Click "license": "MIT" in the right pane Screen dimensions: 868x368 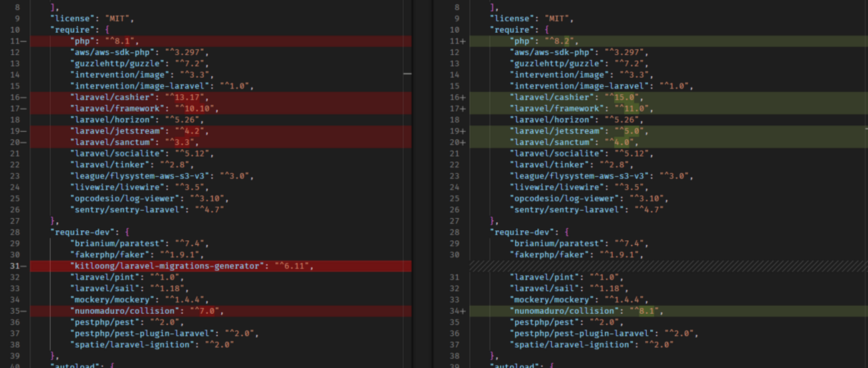click(531, 18)
